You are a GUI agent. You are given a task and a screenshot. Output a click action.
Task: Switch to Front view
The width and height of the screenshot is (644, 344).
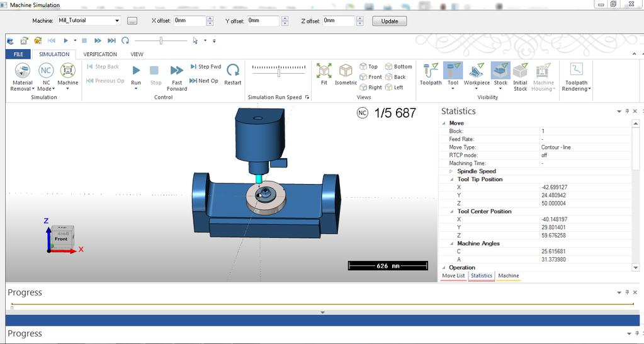pos(370,77)
